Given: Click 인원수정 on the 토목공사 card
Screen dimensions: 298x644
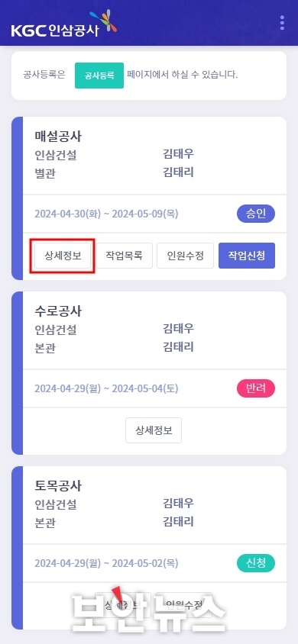Looking at the screenshot, I should click(183, 604).
